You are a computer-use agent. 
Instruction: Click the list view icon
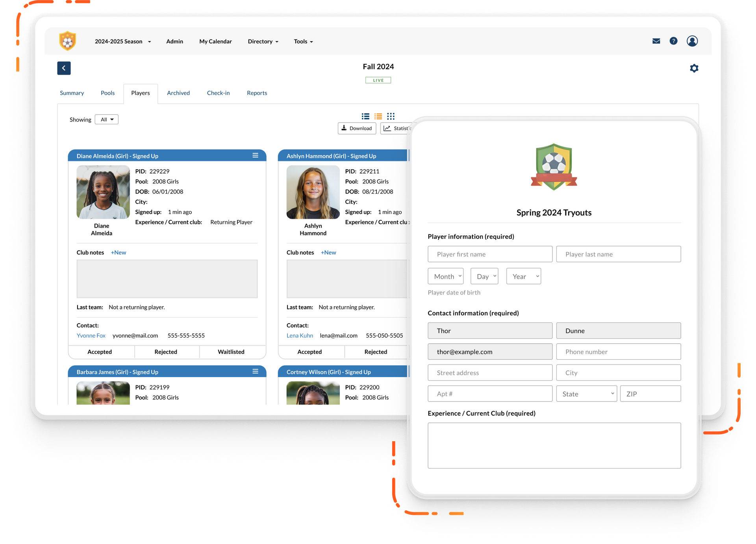pos(365,116)
